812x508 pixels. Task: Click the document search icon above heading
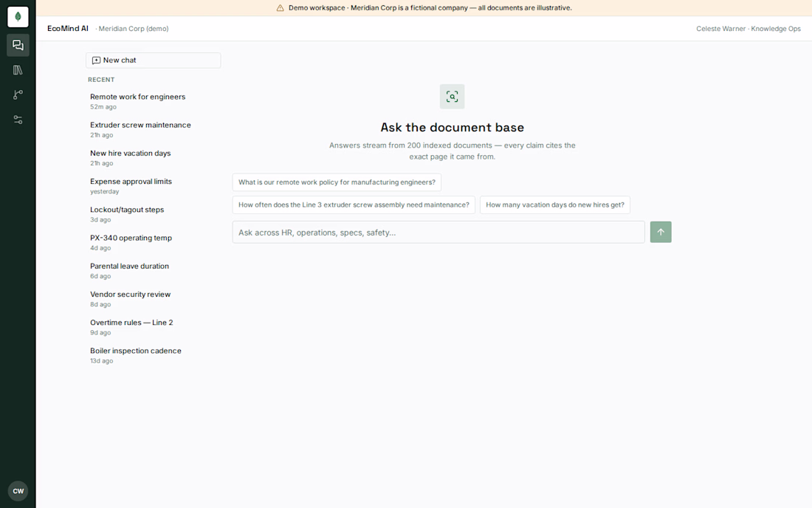click(452, 96)
